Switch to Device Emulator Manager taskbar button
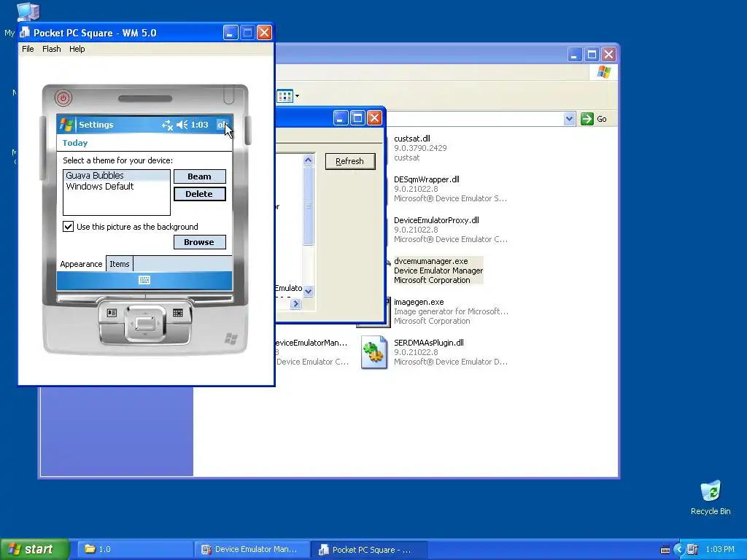The image size is (747, 560). (252, 550)
